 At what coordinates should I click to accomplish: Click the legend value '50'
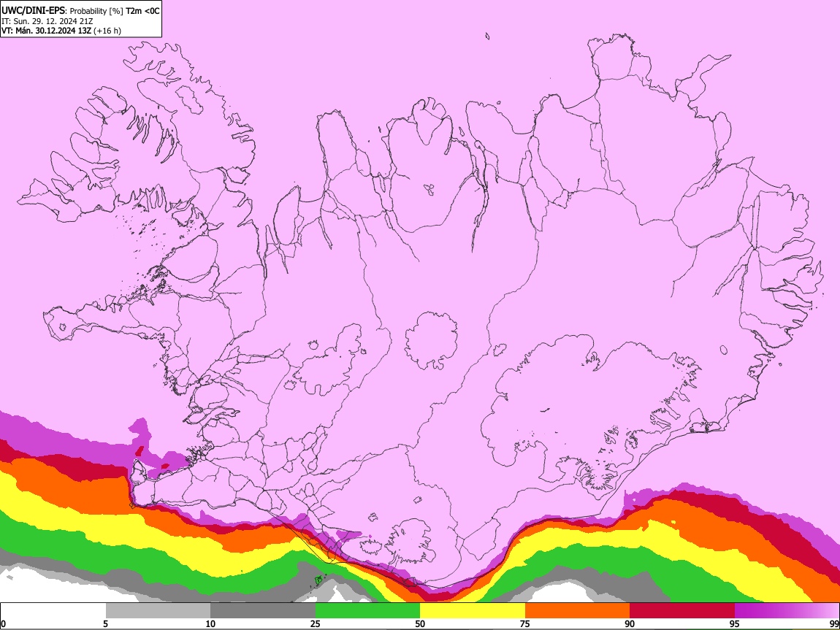click(420, 624)
